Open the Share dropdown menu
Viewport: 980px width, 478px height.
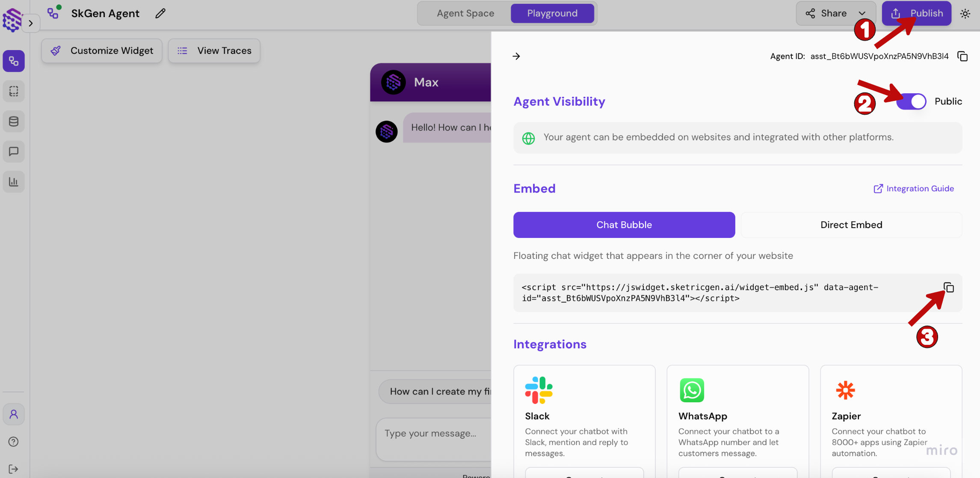(835, 13)
